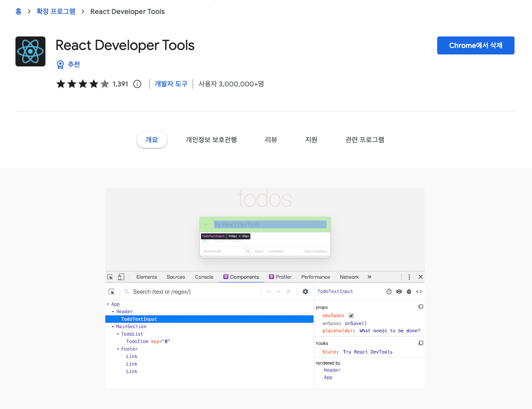Collapse the TodoList tree node arrow
This screenshot has width=532, height=409.
(x=118, y=334)
